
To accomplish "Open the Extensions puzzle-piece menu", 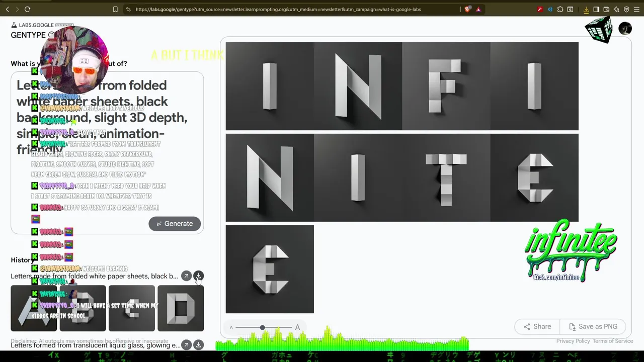I will pyautogui.click(x=560, y=9).
